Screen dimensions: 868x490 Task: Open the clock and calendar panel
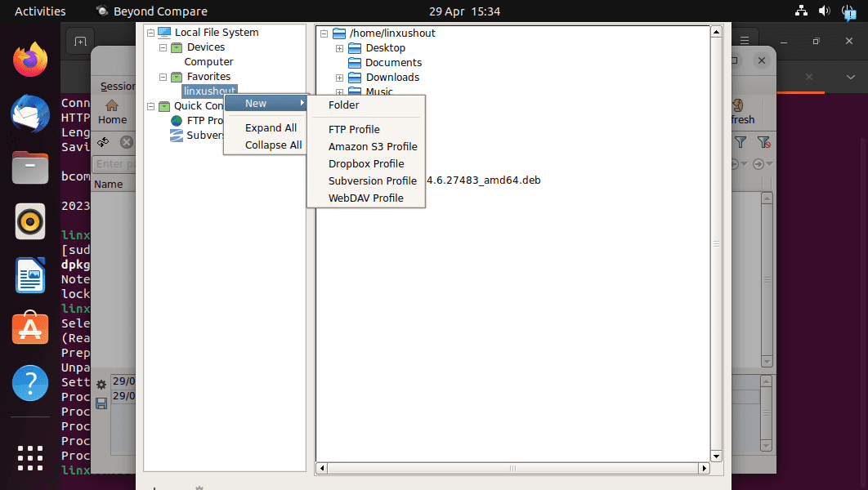pos(464,11)
